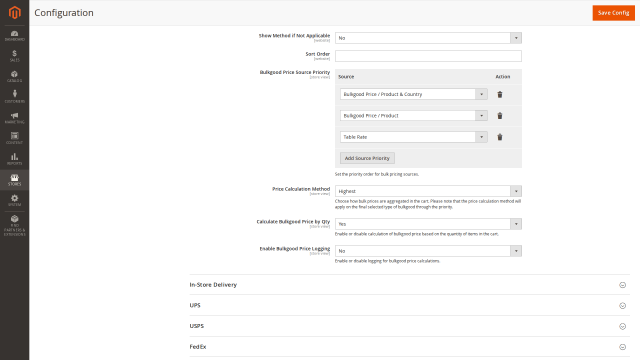The height and width of the screenshot is (360, 640).
Task: Open the Content sidebar menu
Action: [x=14, y=138]
